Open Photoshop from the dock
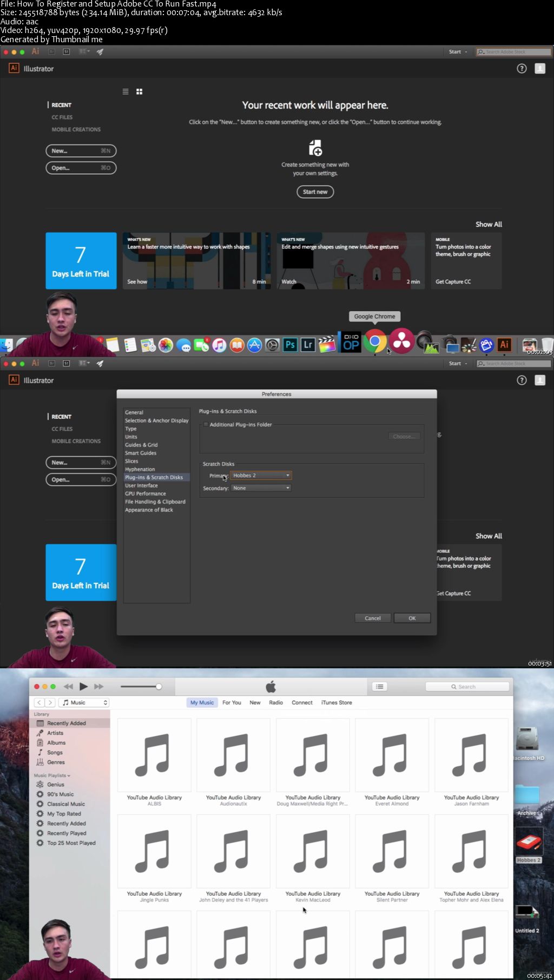Viewport: 554px width, 980px height. coord(290,345)
